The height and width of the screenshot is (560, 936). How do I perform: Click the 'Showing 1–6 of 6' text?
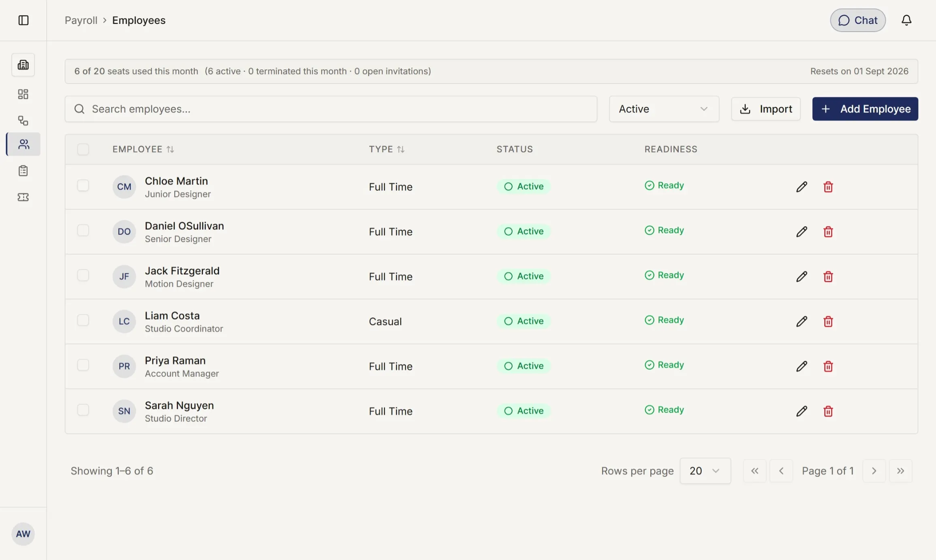pyautogui.click(x=112, y=471)
